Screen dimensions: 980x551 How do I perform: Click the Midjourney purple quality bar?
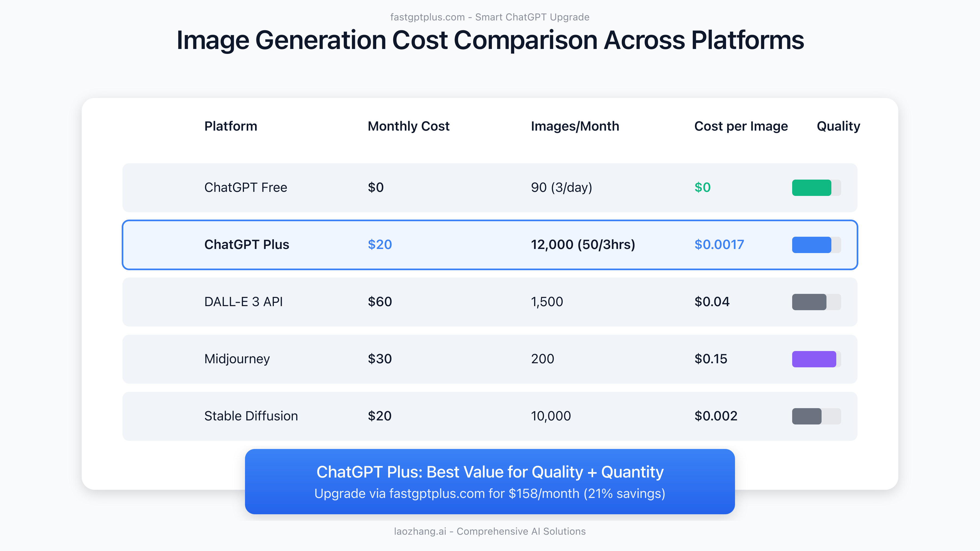click(x=816, y=359)
